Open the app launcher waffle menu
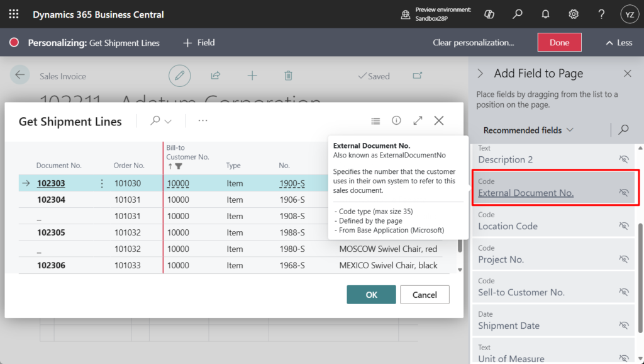 tap(14, 14)
